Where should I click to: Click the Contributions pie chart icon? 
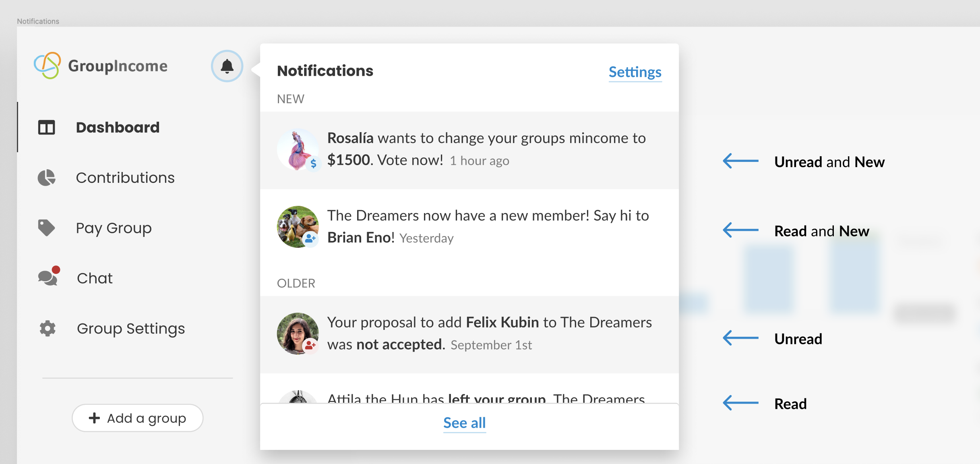(46, 177)
